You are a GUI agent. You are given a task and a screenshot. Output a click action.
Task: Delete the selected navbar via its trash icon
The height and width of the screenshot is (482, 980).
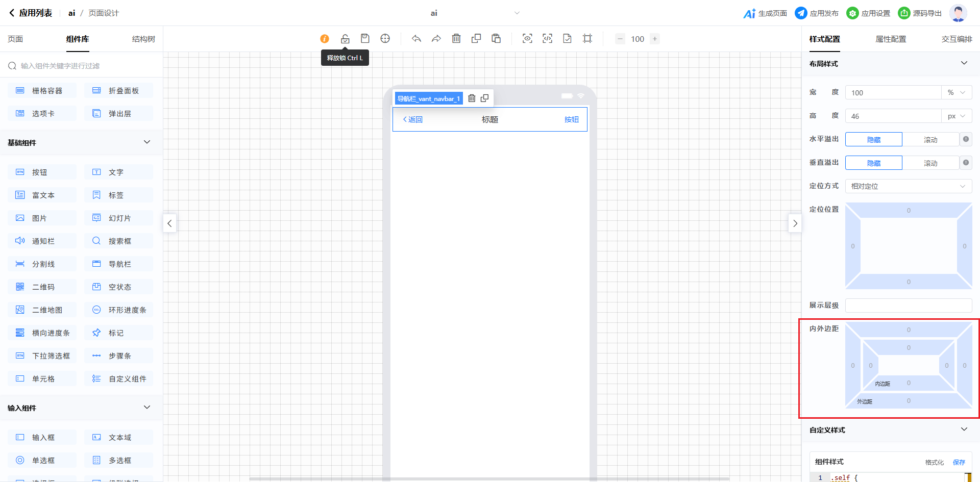point(472,98)
